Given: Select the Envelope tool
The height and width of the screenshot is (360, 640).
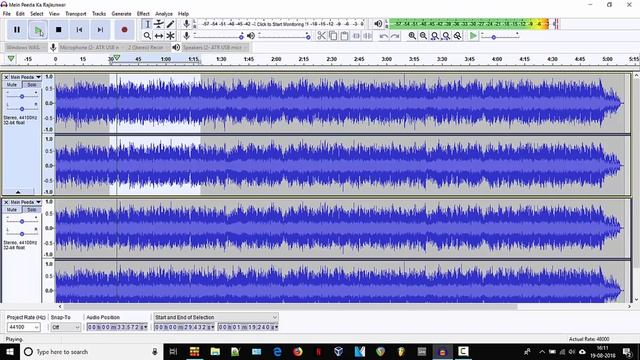Looking at the screenshot, I should (159, 24).
